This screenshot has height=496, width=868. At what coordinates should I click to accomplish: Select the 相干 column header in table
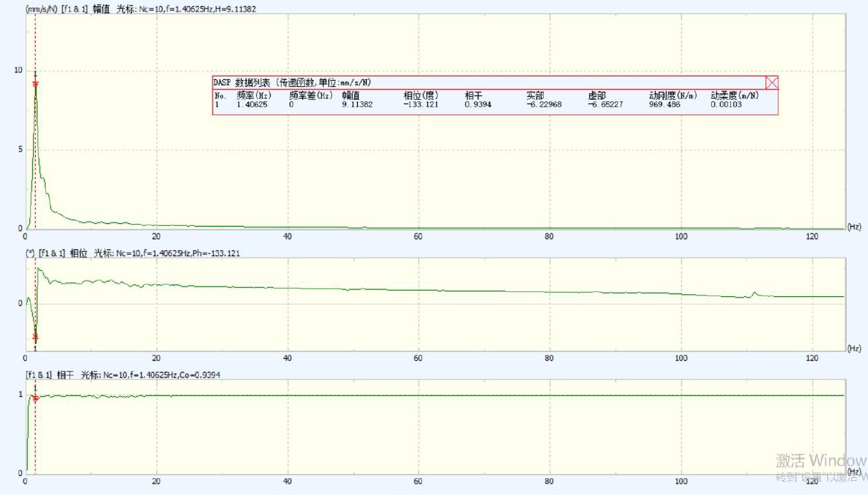[x=474, y=96]
